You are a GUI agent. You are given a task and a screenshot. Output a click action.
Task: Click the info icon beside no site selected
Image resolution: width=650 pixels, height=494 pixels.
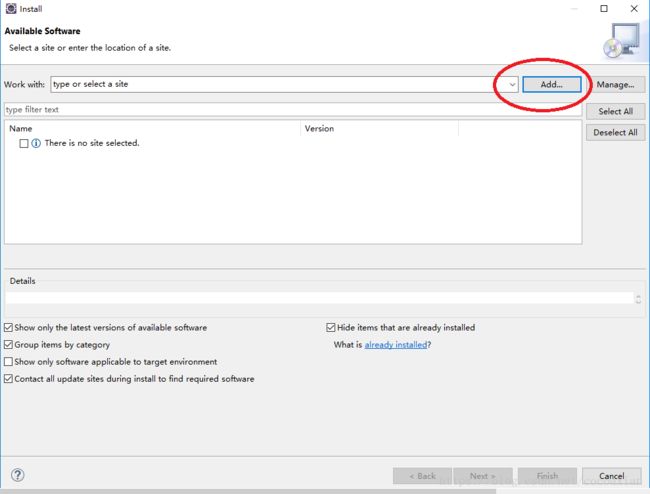tap(36, 143)
